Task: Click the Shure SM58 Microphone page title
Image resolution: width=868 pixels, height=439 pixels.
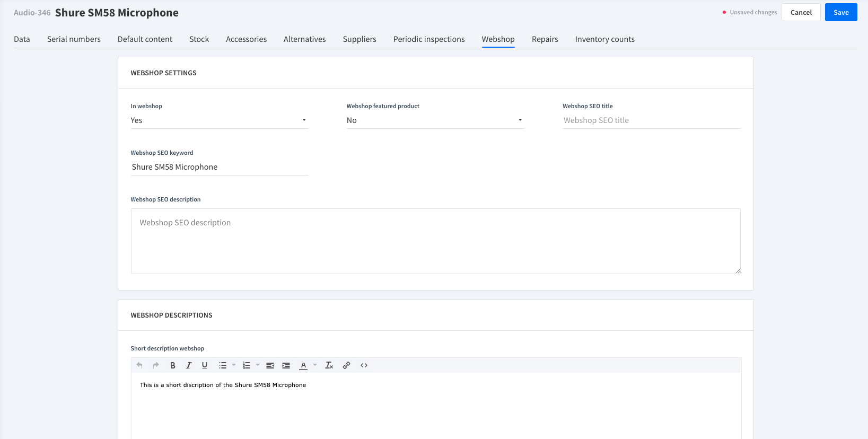Action: (117, 13)
